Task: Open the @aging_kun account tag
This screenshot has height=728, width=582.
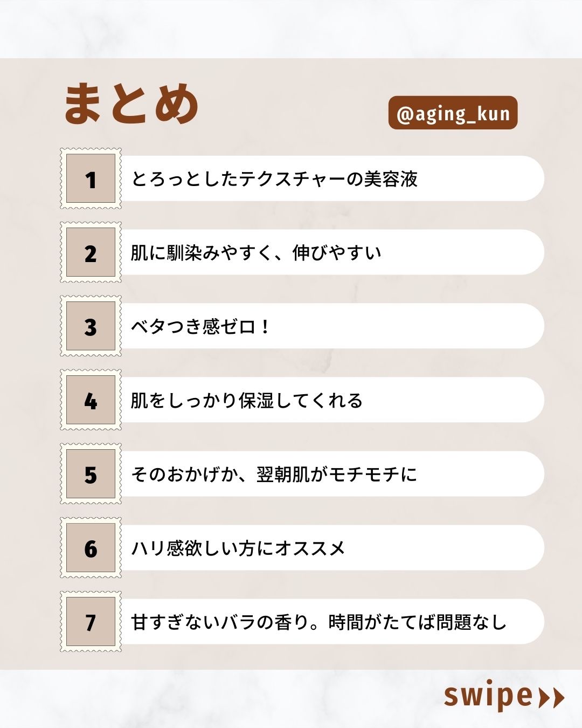Action: point(453,113)
